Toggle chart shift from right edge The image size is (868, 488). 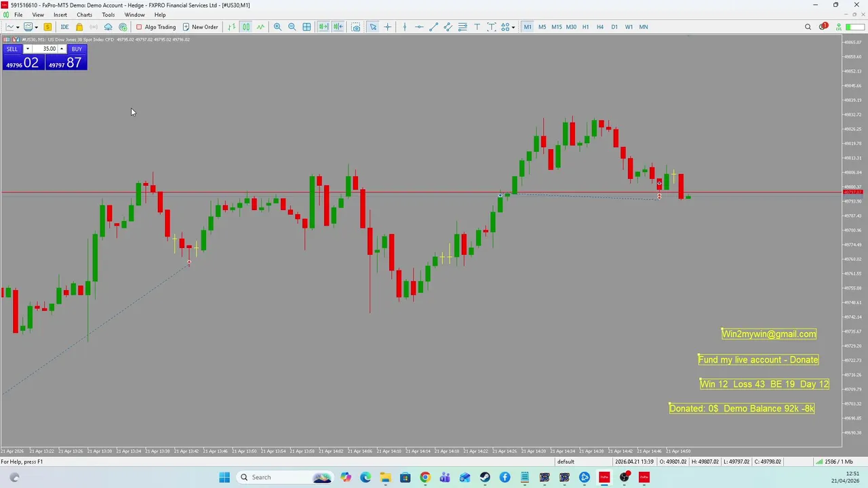coord(338,27)
